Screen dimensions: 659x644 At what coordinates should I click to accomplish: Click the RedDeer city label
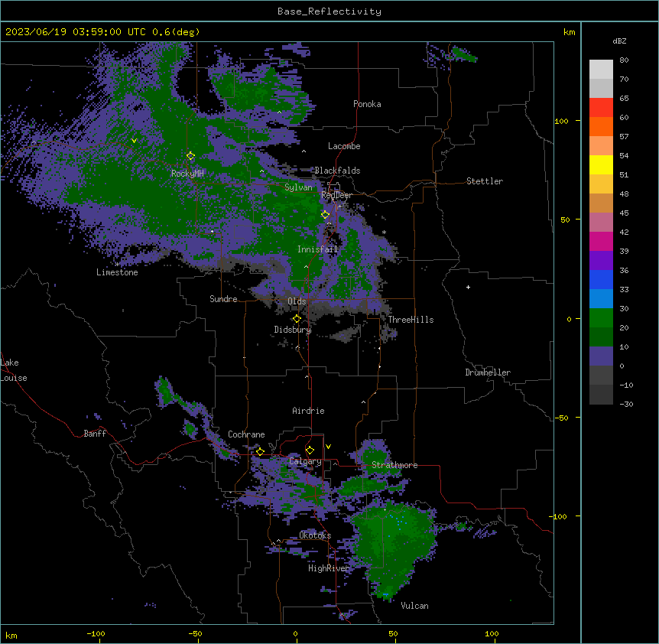click(336, 195)
